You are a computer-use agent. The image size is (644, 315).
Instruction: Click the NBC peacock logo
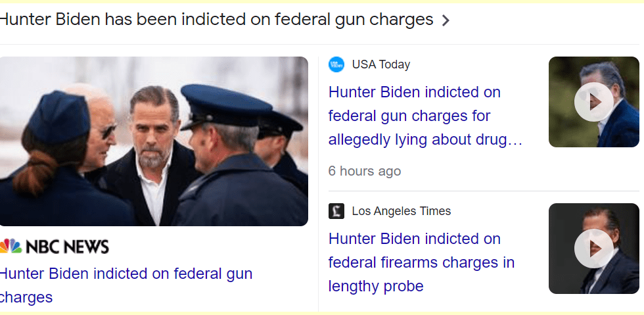(10, 247)
